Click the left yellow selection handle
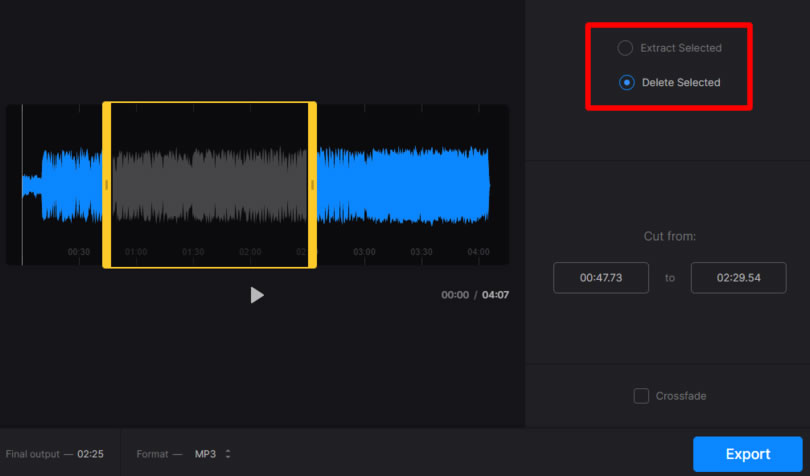The width and height of the screenshot is (810, 476). point(106,185)
